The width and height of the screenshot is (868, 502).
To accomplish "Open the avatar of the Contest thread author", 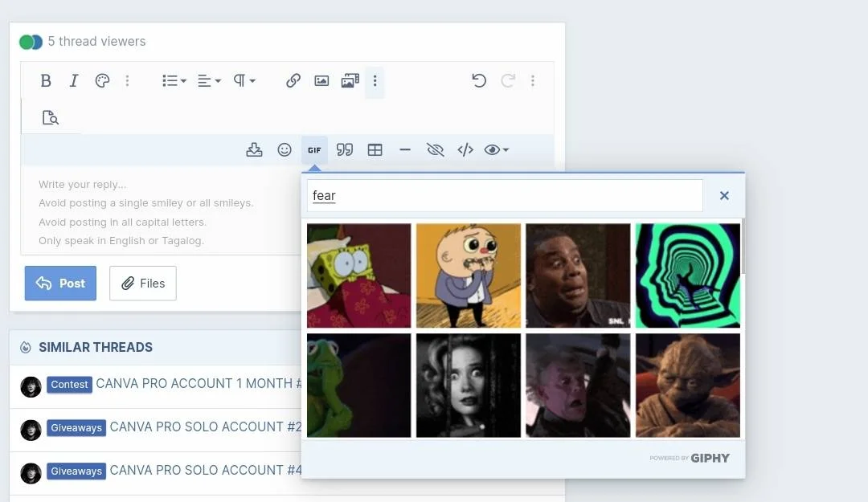I will (31, 387).
